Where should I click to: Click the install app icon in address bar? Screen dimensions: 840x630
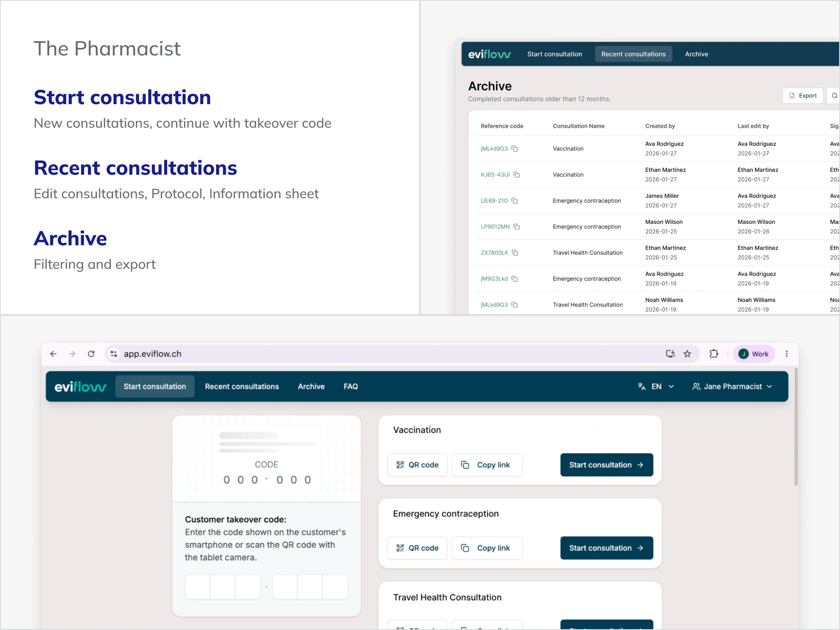click(670, 354)
